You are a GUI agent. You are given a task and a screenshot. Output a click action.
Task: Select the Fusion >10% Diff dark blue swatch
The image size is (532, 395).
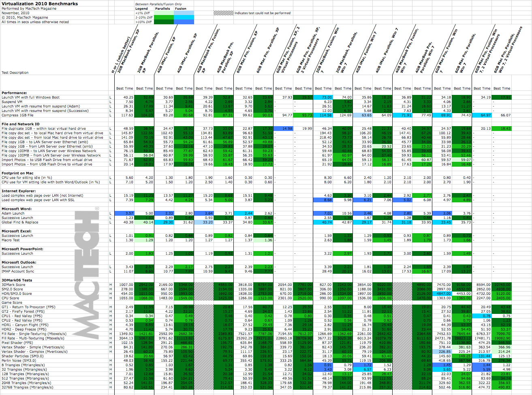point(184,22)
